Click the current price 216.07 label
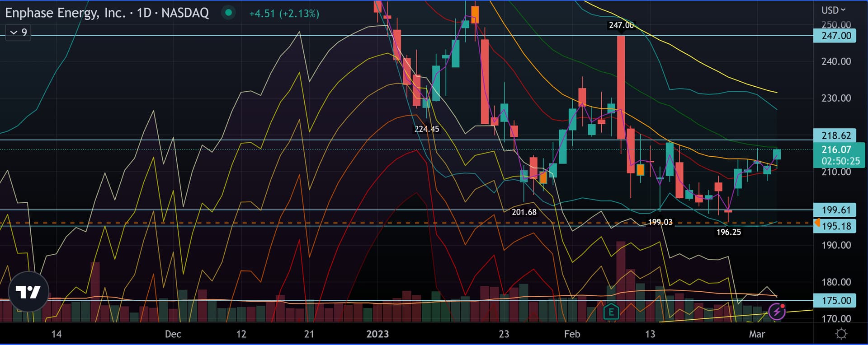 836,149
